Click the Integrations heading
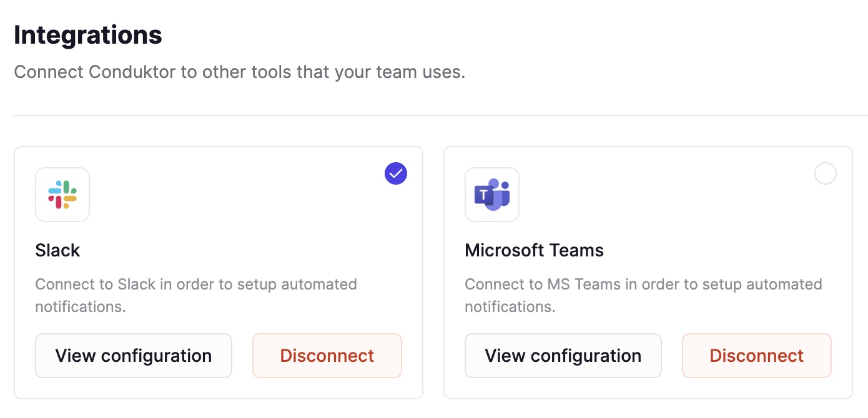 88,35
